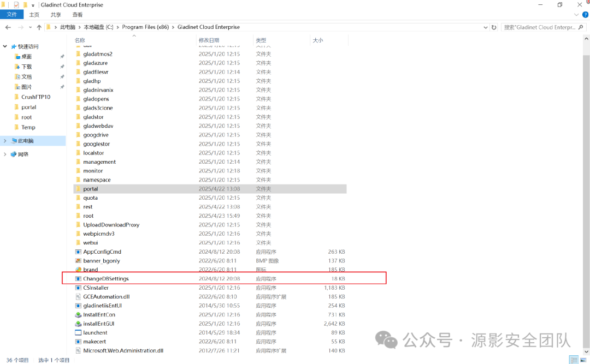Open the quick access toolbar dropdown
Image resolution: width=590 pixels, height=364 pixels.
[x=33, y=5]
